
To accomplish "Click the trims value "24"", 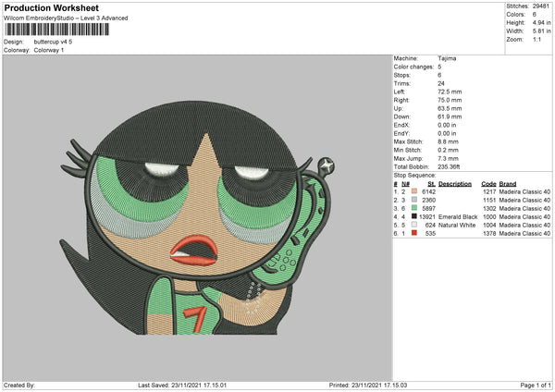I will coord(441,83).
